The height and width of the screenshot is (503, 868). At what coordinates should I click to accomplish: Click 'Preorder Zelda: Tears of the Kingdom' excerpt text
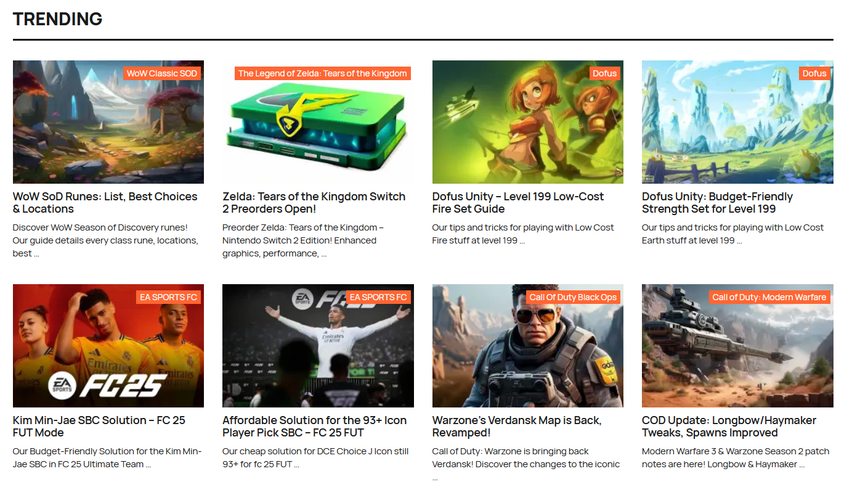click(303, 240)
